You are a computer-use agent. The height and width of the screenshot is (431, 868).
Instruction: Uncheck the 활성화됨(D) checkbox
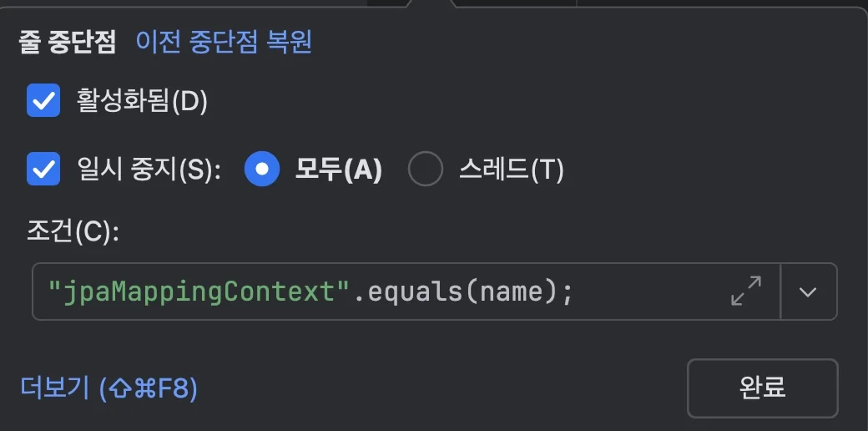pyautogui.click(x=43, y=101)
